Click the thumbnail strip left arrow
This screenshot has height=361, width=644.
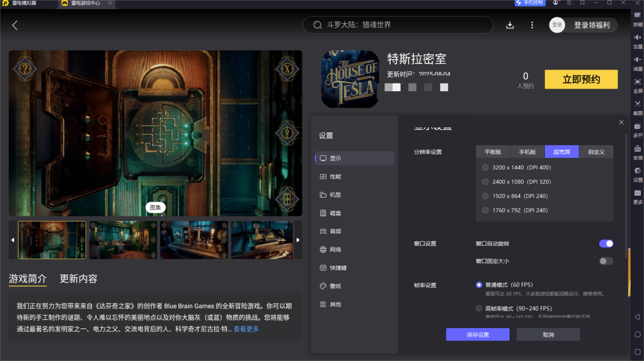click(13, 240)
